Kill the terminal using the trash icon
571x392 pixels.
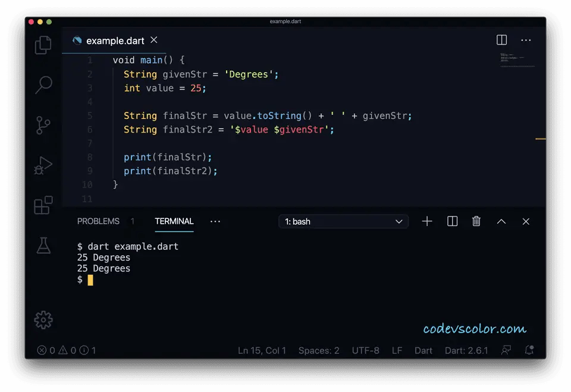[476, 221]
